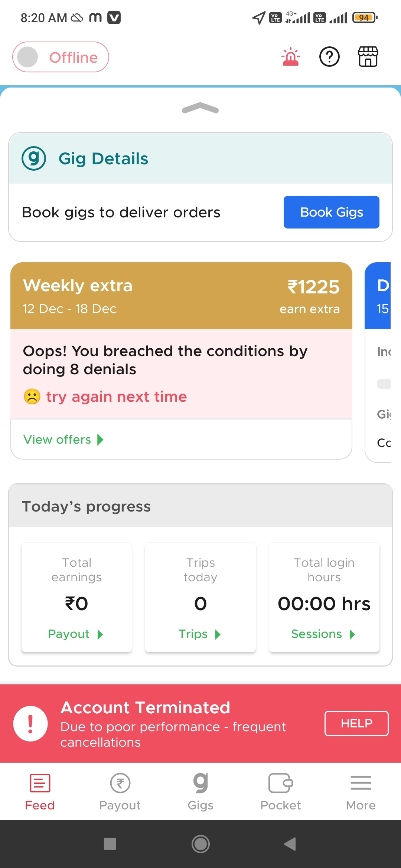Toggle the Offline status switch
The image size is (401, 868).
pyautogui.click(x=61, y=57)
